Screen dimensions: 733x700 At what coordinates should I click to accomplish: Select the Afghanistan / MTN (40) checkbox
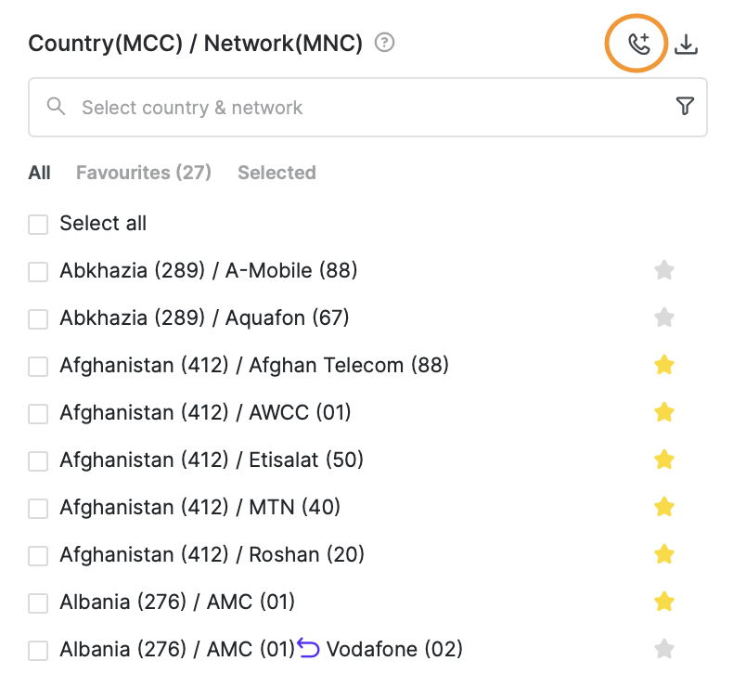tap(38, 508)
